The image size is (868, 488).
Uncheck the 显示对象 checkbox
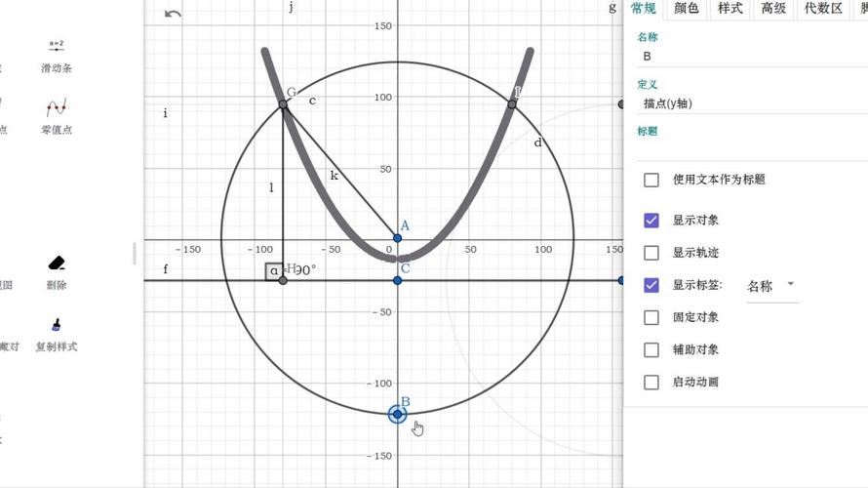(x=651, y=221)
